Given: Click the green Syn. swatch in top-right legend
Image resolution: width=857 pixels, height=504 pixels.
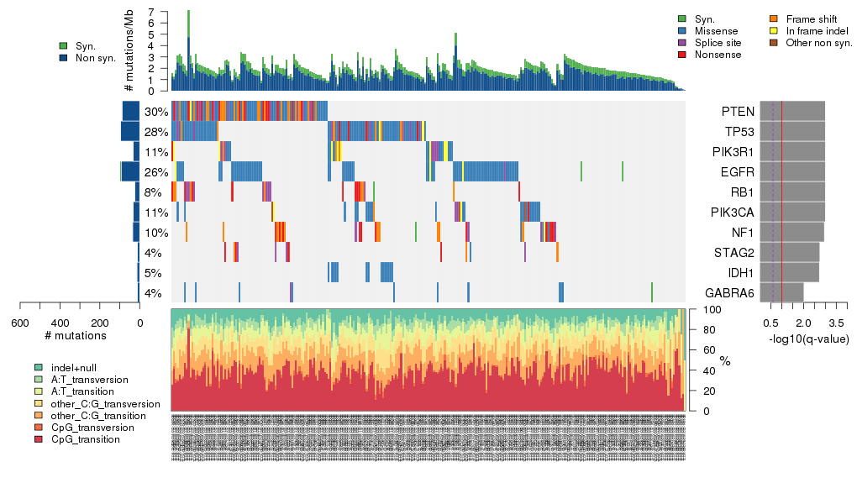Looking at the screenshot, I should pos(681,18).
